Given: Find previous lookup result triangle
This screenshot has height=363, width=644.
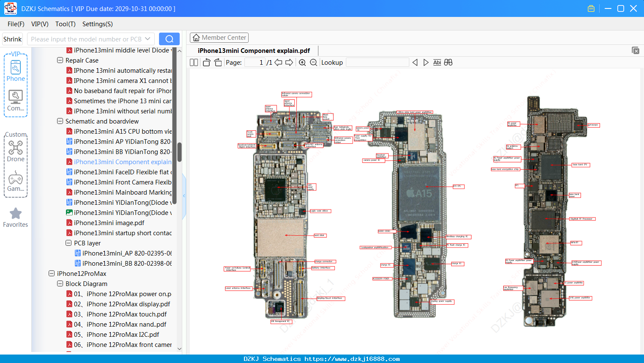Looking at the screenshot, I should coord(415,63).
